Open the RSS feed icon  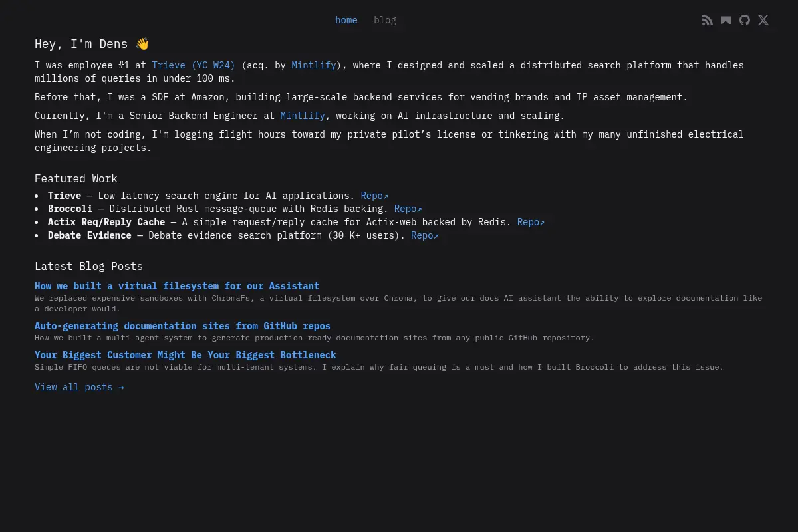(708, 20)
